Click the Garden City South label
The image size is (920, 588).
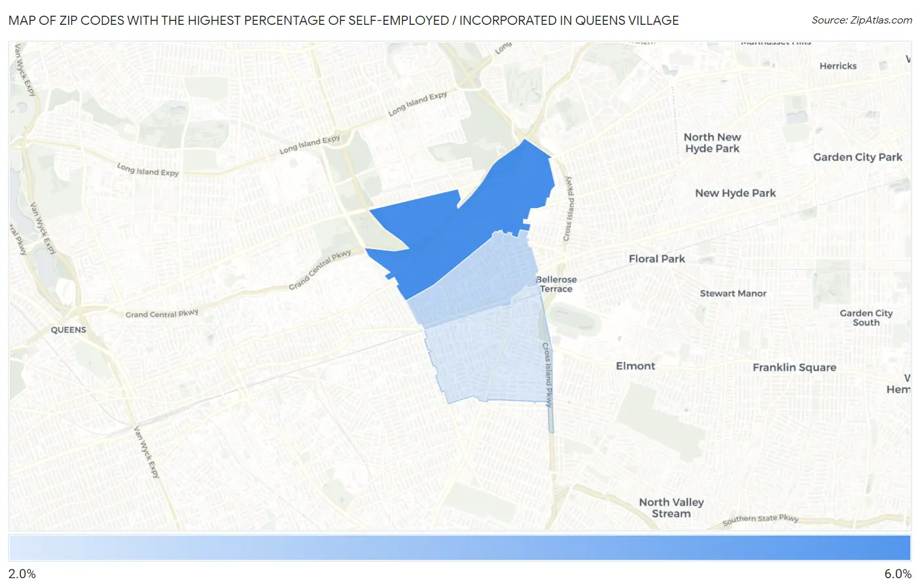tap(866, 318)
